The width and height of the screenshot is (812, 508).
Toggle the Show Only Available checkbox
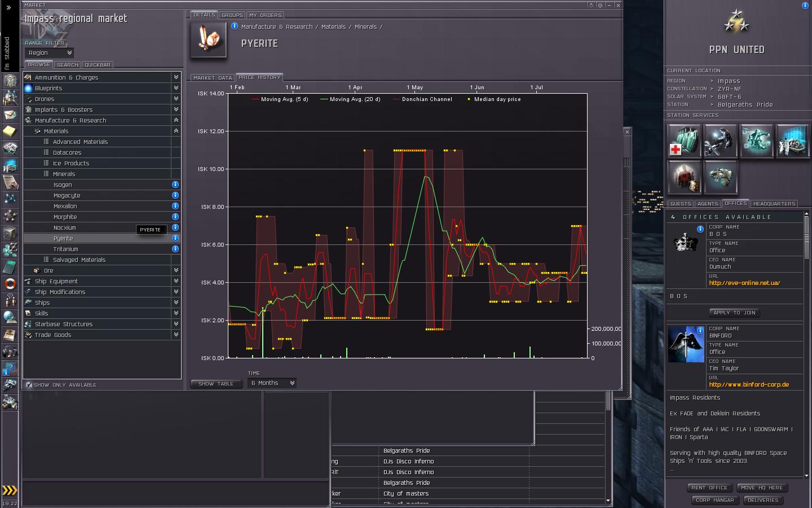pyautogui.click(x=29, y=385)
